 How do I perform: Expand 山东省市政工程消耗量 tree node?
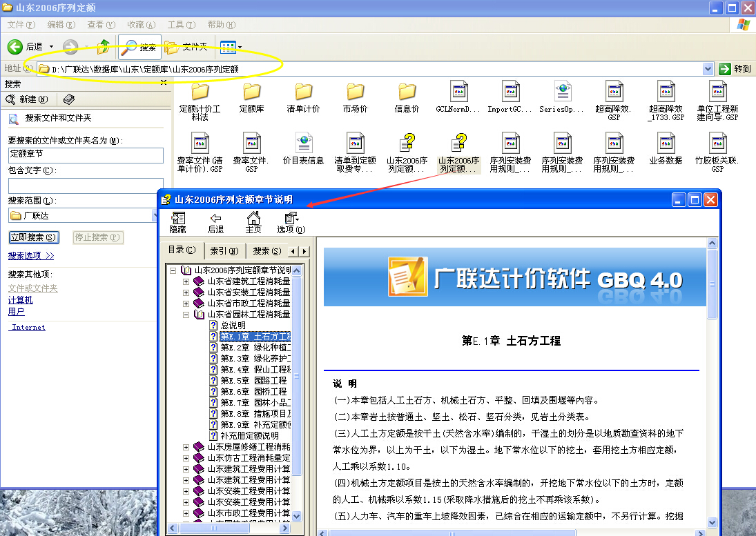click(x=186, y=304)
